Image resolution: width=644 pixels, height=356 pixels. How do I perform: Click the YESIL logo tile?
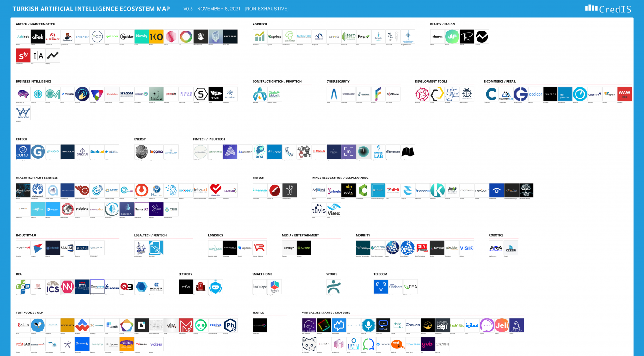point(171,209)
